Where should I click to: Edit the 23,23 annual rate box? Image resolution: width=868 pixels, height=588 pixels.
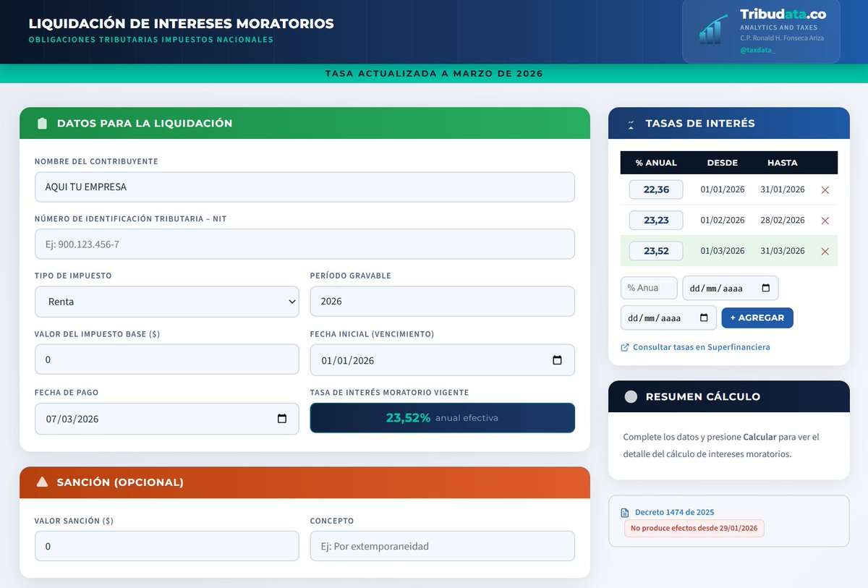(x=656, y=221)
